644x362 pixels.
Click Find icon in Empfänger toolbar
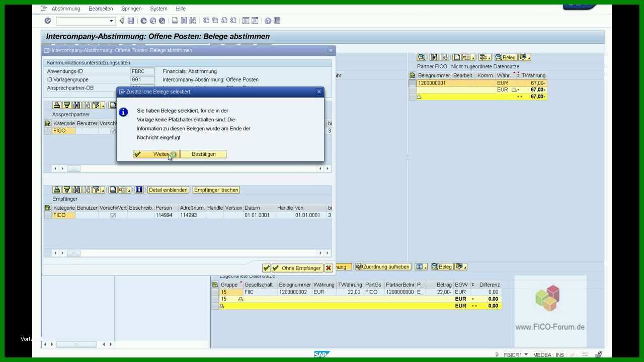click(76, 190)
